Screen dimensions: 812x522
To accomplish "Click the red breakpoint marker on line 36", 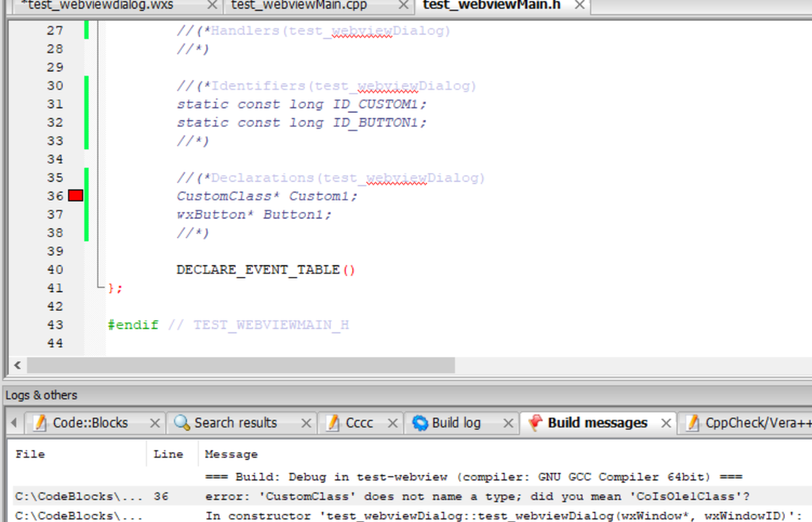I will [x=75, y=195].
